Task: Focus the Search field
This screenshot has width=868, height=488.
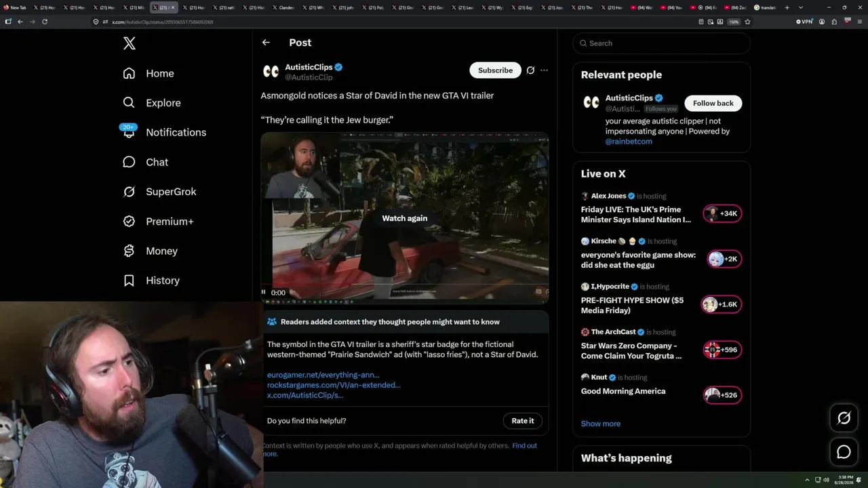Action: click(661, 43)
